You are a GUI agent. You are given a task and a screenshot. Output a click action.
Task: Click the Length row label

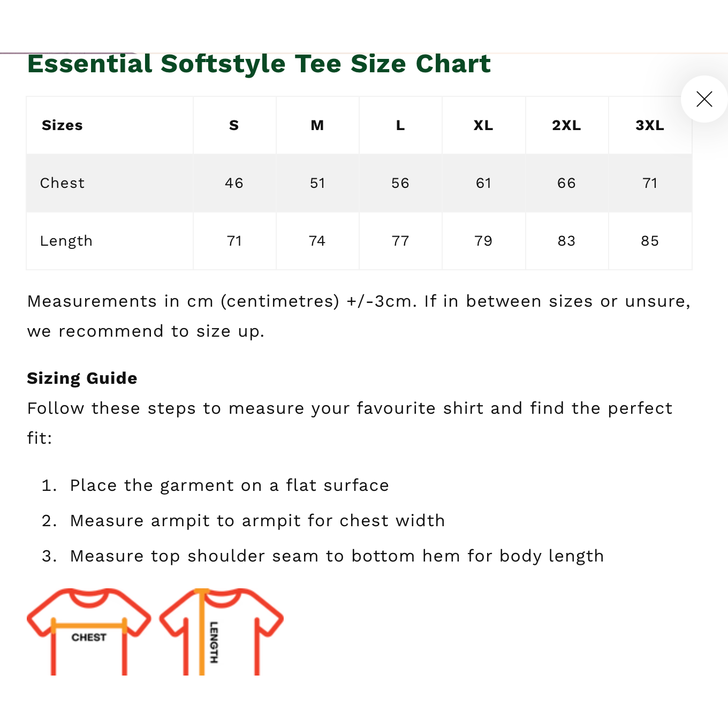(x=66, y=241)
